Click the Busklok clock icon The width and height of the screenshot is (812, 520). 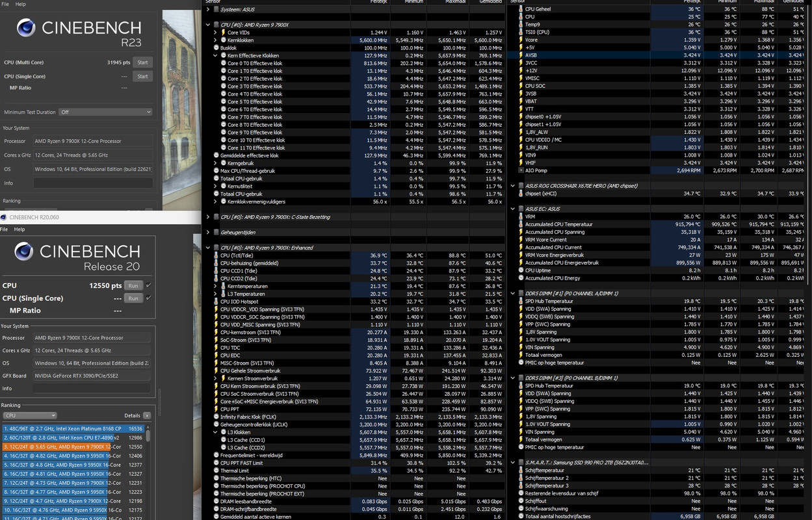click(x=216, y=48)
